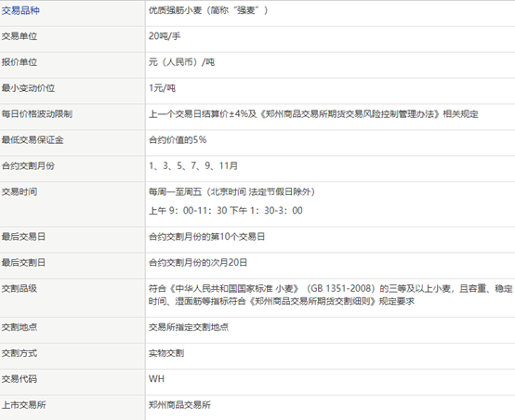Screen dimensions: 515x420
Task: Click the WH trading code value
Action: point(156,379)
